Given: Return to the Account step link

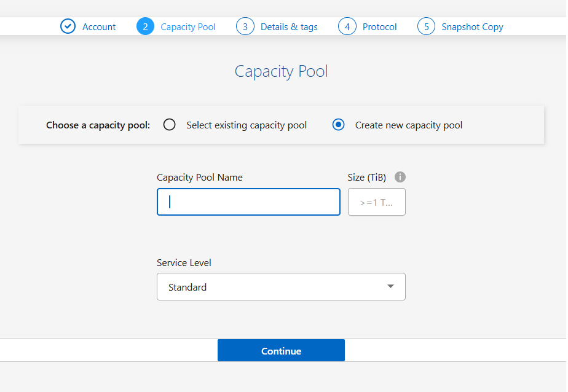Looking at the screenshot, I should point(98,26).
